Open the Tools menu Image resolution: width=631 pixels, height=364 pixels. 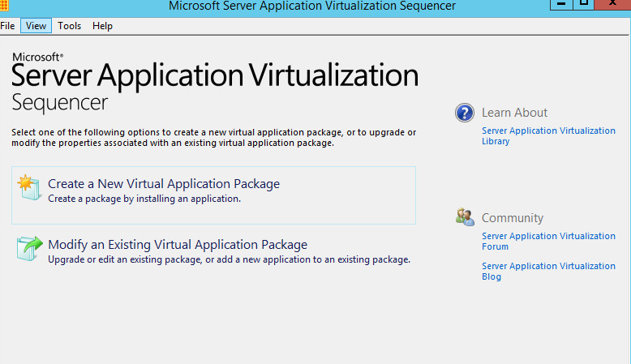coord(69,26)
